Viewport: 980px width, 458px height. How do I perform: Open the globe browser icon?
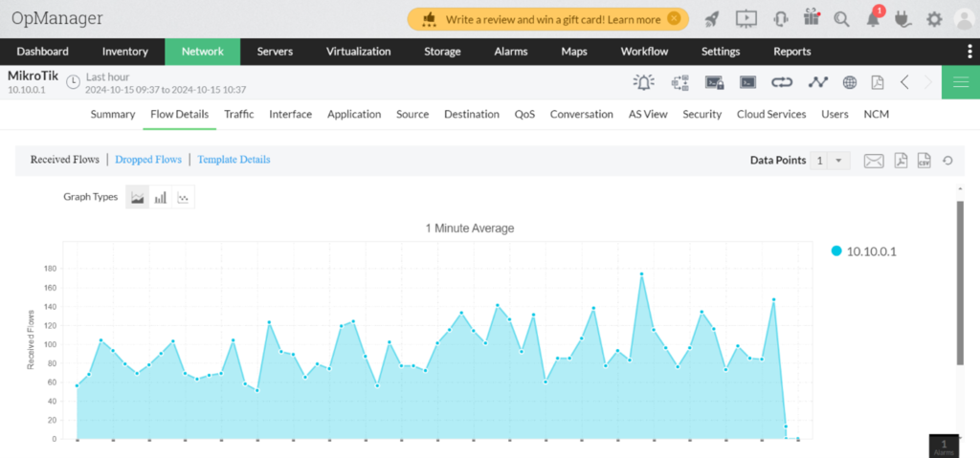(849, 82)
